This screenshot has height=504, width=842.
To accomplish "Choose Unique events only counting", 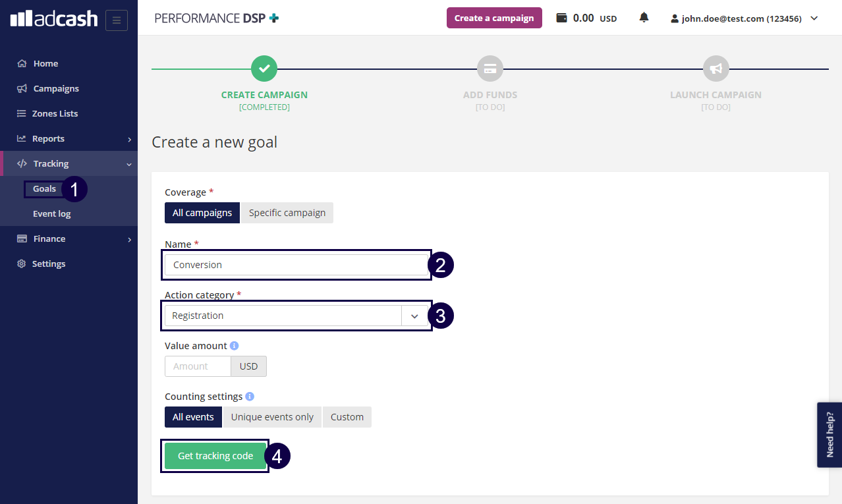I will (272, 417).
